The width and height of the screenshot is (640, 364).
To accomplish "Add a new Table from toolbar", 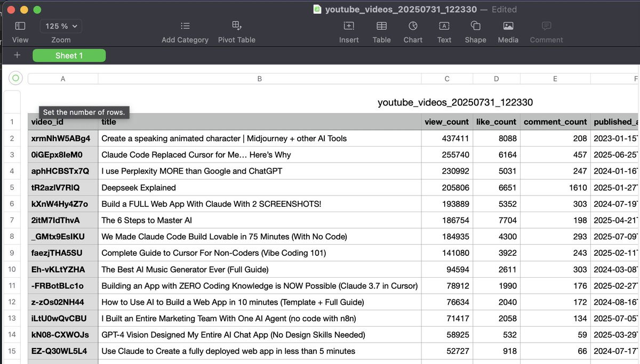I will pyautogui.click(x=381, y=26).
